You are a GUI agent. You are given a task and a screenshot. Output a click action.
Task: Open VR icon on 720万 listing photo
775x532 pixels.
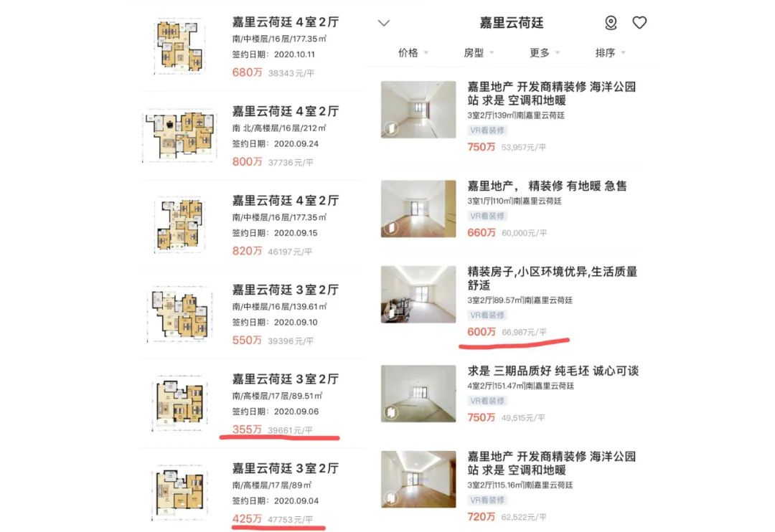click(x=392, y=498)
